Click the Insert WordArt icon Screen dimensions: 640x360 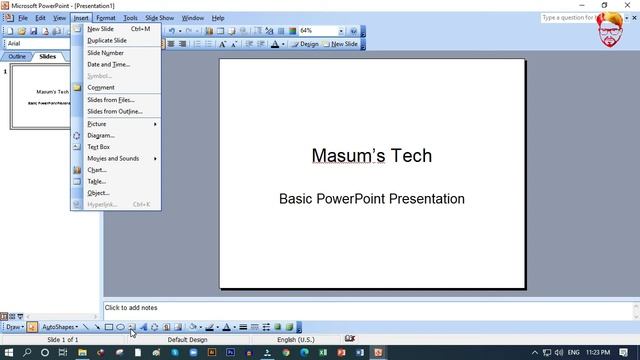tap(143, 327)
